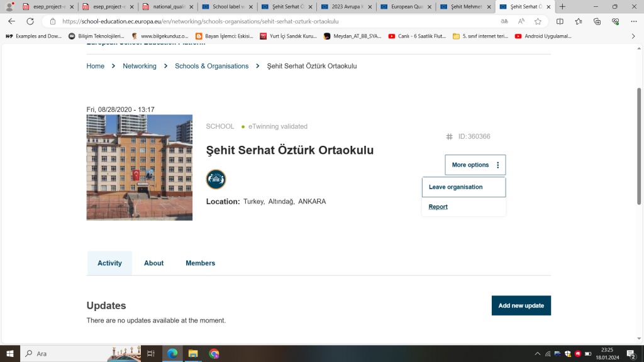644x362 pixels.
Task: Click the browser back arrow
Action: [11, 21]
